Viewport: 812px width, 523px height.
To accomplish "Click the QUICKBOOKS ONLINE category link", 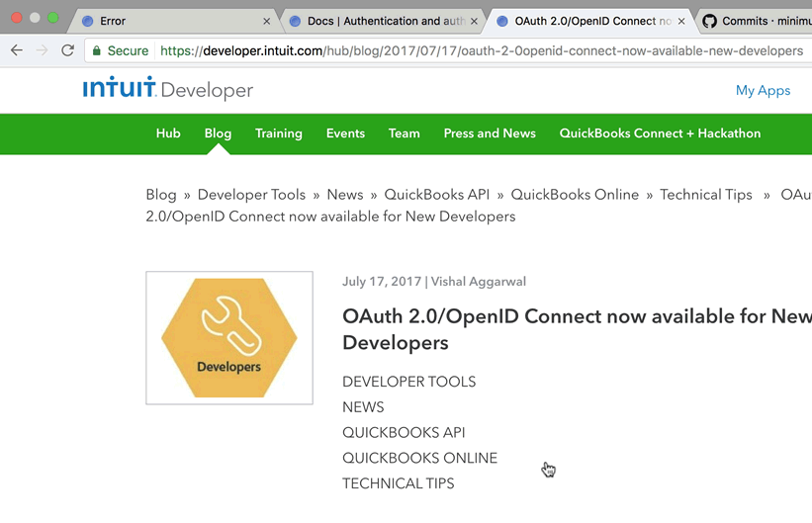I will click(420, 458).
